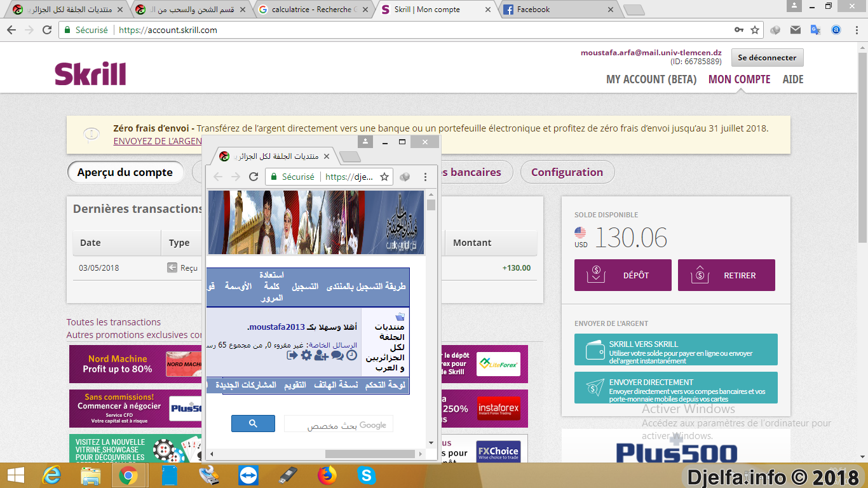Open TeamViewer from the taskbar
Viewport: 868px width, 488px height.
click(x=248, y=475)
